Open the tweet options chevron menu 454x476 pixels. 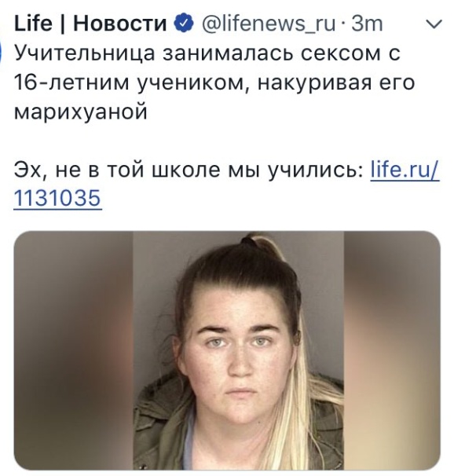434,24
